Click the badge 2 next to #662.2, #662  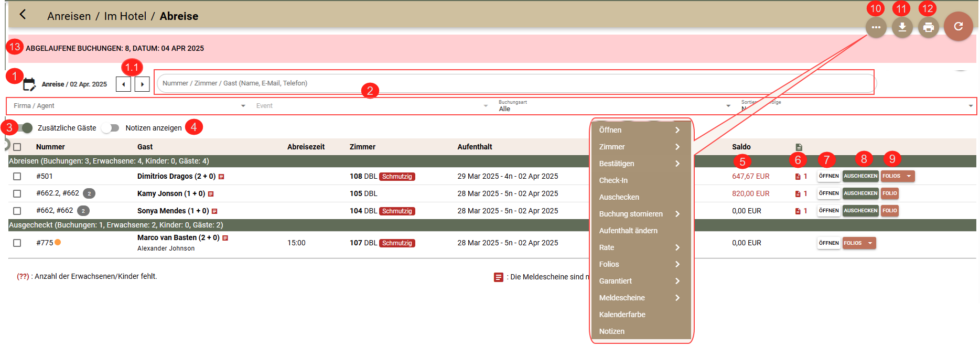[89, 193]
